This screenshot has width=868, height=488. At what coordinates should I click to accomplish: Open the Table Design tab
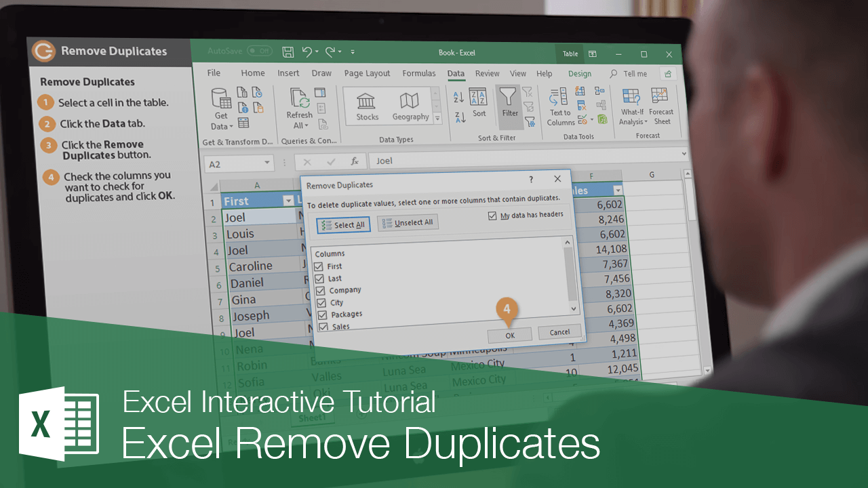pyautogui.click(x=580, y=73)
